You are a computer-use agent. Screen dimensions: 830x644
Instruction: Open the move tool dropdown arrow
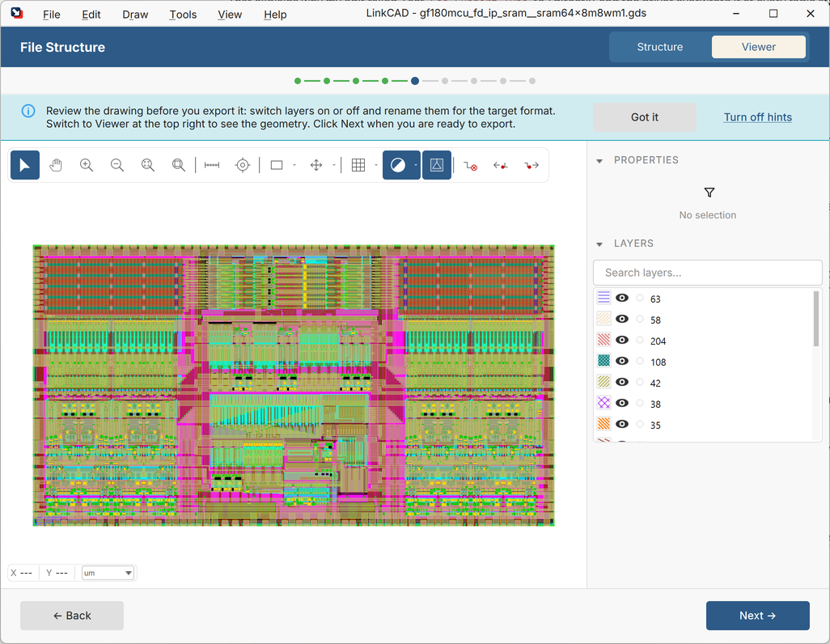click(334, 165)
